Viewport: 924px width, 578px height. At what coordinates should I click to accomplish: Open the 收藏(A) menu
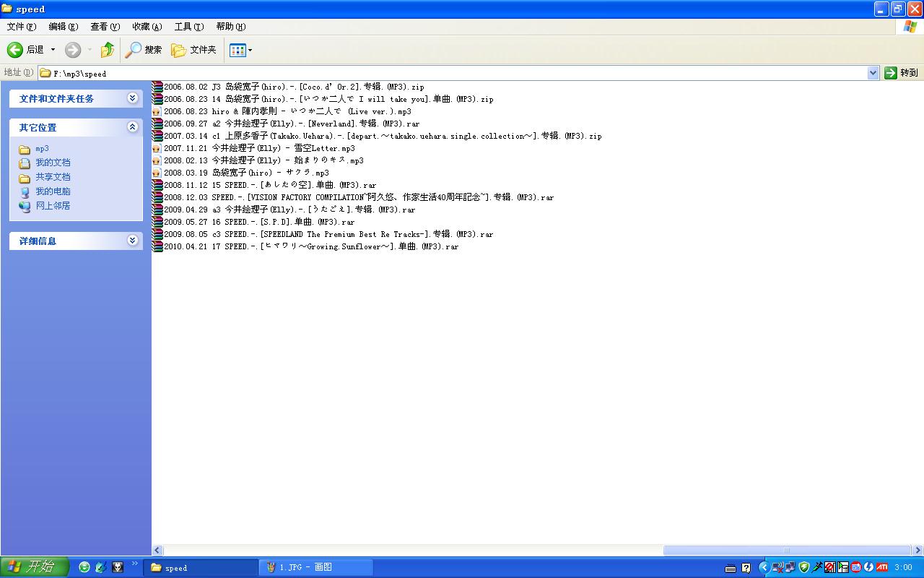pyautogui.click(x=147, y=27)
